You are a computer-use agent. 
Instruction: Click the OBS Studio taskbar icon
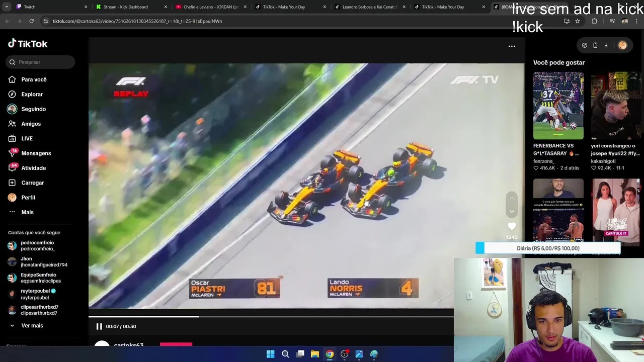coord(345,354)
